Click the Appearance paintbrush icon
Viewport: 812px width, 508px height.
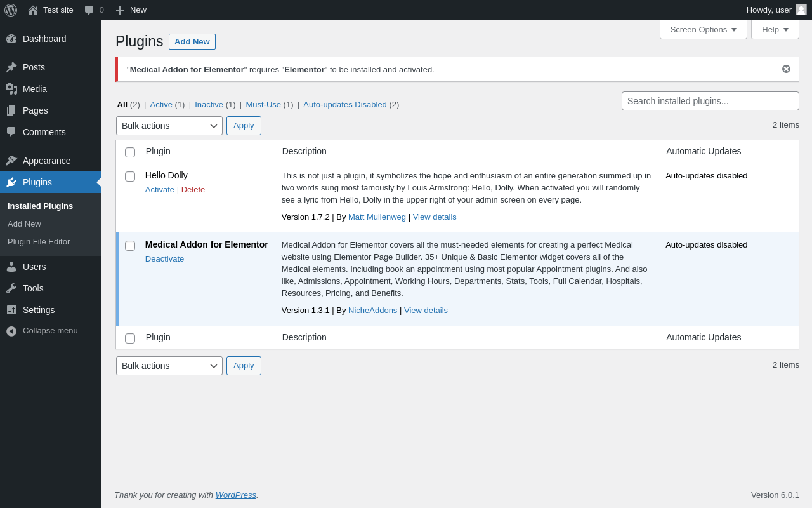(11, 161)
